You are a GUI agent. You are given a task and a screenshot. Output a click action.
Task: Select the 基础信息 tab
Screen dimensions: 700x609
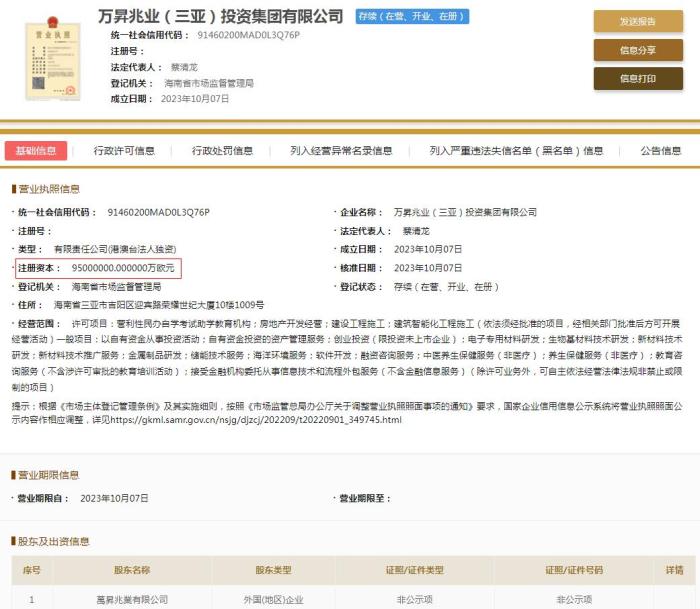point(35,151)
